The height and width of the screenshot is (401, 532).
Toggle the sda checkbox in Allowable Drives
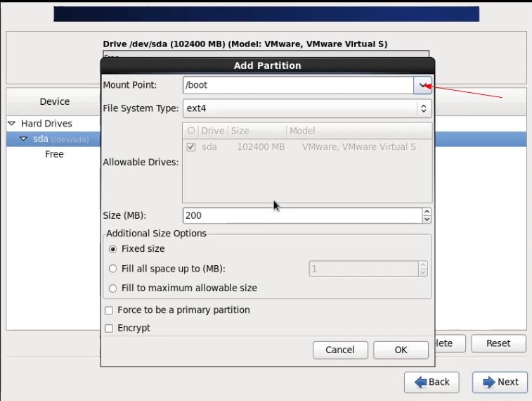coord(191,147)
